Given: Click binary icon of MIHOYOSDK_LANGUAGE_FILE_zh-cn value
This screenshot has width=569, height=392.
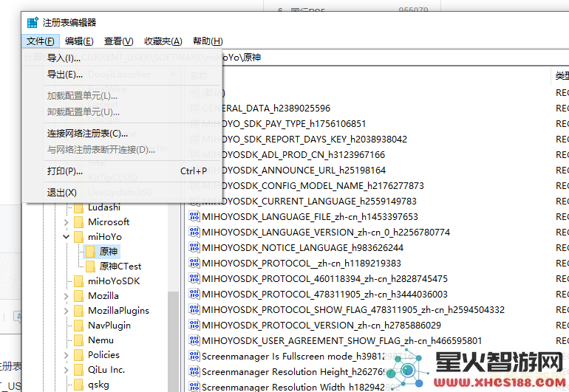Looking at the screenshot, I should point(194,217).
